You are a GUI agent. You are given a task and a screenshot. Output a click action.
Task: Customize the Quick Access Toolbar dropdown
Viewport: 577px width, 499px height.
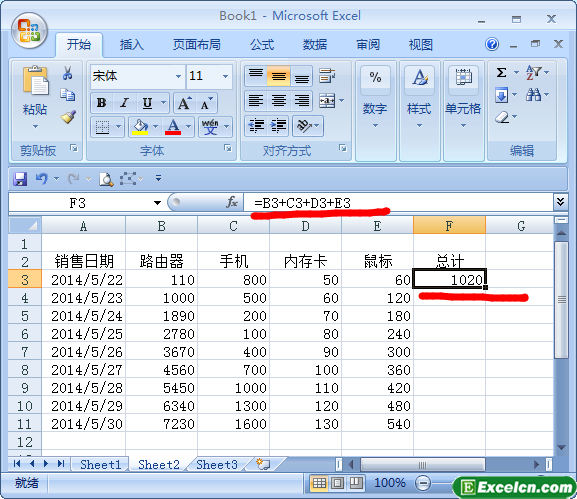(x=159, y=178)
